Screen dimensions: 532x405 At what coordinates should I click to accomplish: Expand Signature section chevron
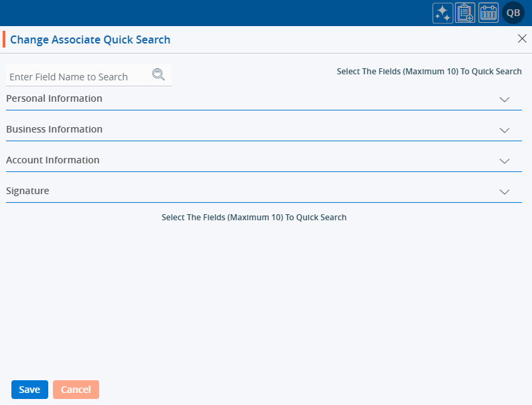505,191
